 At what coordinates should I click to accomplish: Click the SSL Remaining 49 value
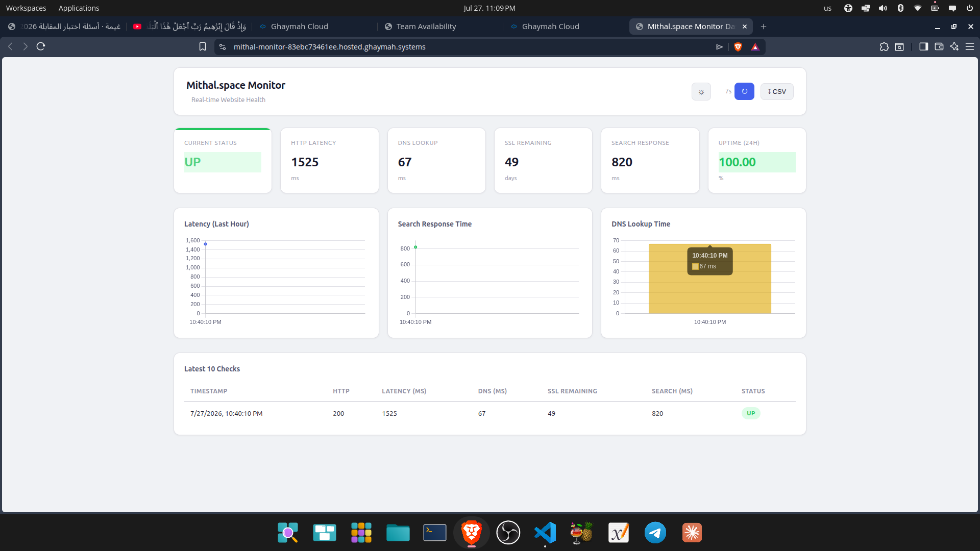click(x=511, y=162)
